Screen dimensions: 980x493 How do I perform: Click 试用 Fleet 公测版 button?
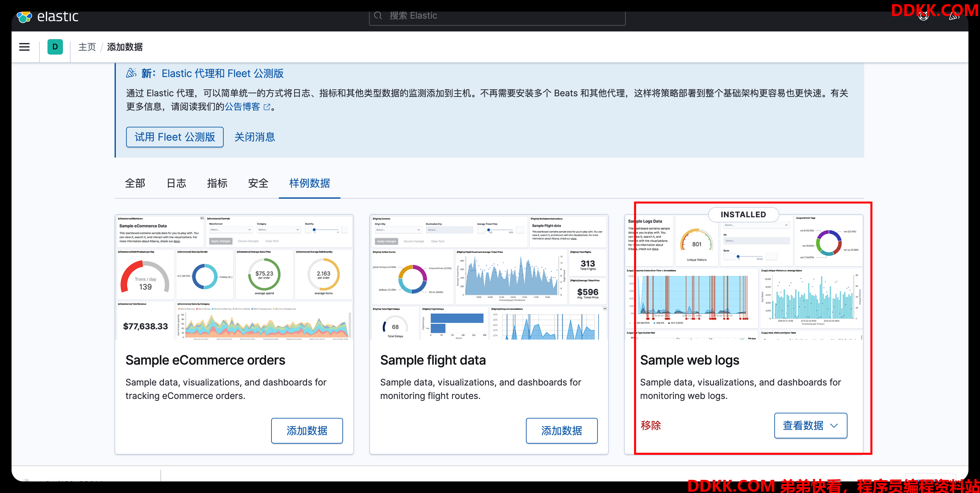(x=175, y=137)
